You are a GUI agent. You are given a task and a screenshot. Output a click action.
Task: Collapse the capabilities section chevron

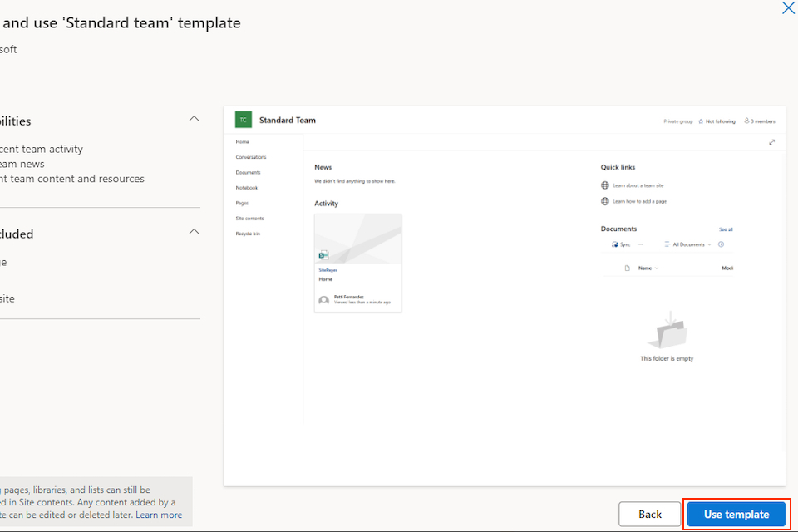click(x=194, y=119)
